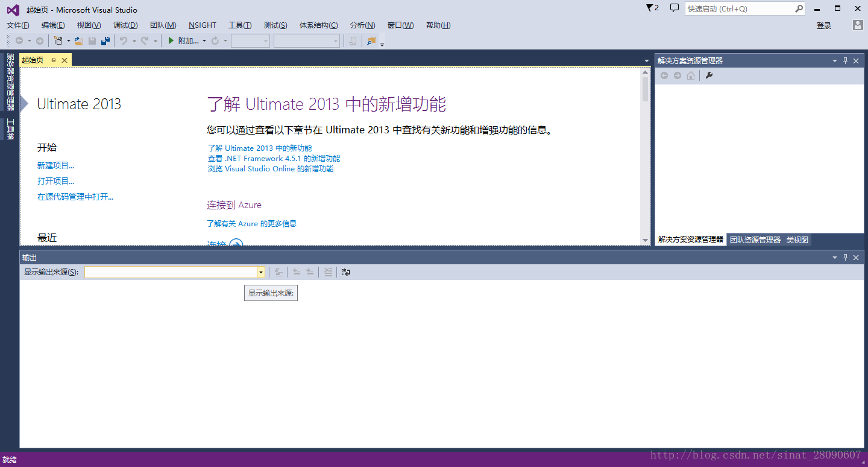The height and width of the screenshot is (467, 868).
Task: Open the 服务器资源管理器 side tab
Action: click(x=10, y=82)
